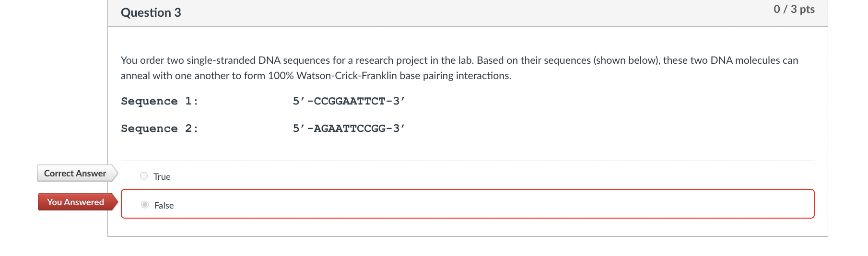Click empty space inside the red-outlined answer box

click(480, 204)
